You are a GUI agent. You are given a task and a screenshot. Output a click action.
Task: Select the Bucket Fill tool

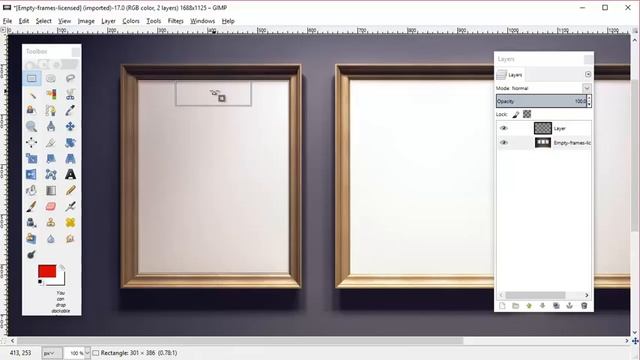[31, 190]
